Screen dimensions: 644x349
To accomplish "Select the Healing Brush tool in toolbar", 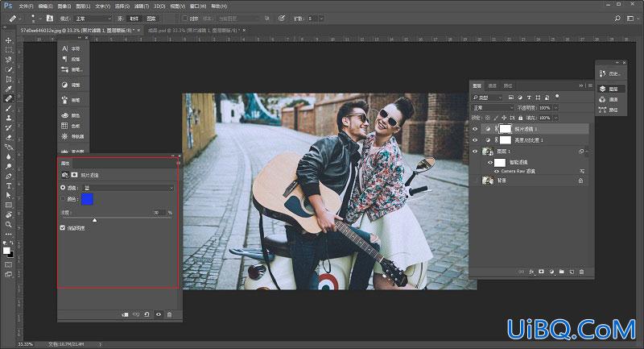I will (9, 98).
